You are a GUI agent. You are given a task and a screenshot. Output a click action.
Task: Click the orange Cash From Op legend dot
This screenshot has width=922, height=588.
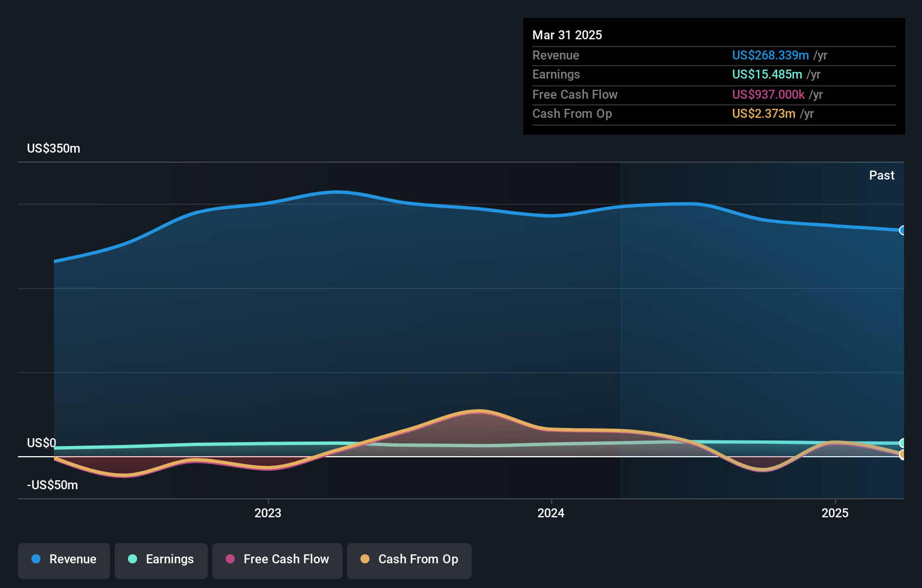coord(365,559)
